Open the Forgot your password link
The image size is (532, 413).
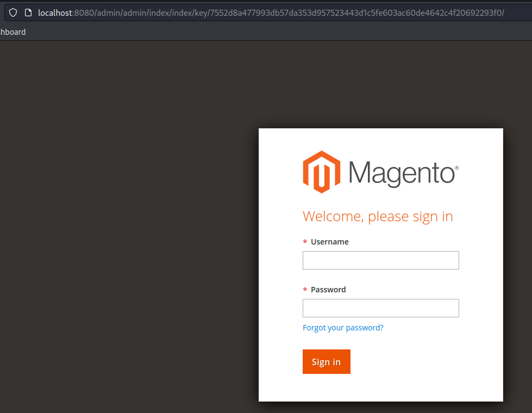point(343,328)
